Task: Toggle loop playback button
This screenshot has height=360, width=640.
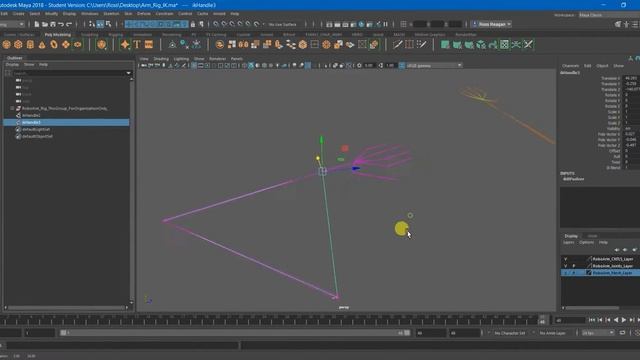Action: click(622, 333)
